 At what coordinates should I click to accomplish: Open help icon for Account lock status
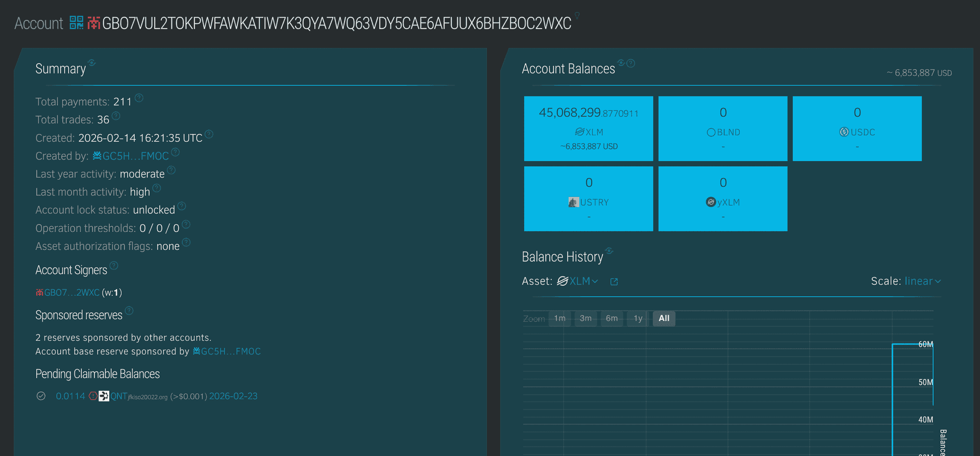point(182,206)
